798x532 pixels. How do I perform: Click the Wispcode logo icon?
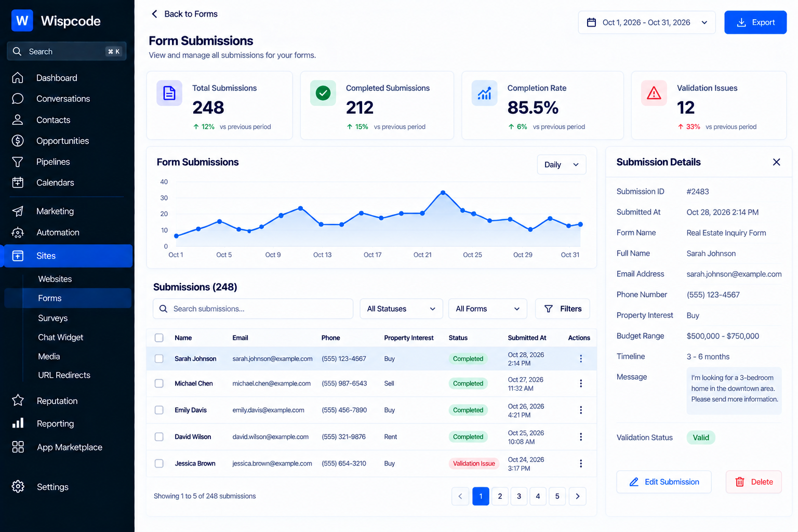tap(22, 21)
